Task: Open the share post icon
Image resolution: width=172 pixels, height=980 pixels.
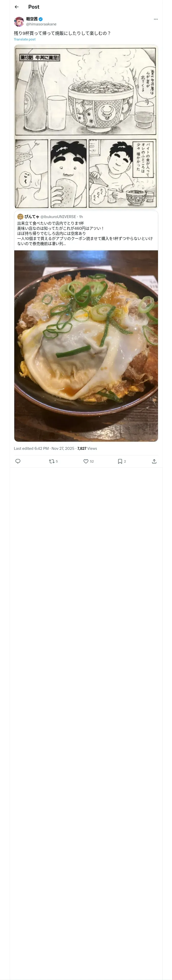Action: coord(154,461)
